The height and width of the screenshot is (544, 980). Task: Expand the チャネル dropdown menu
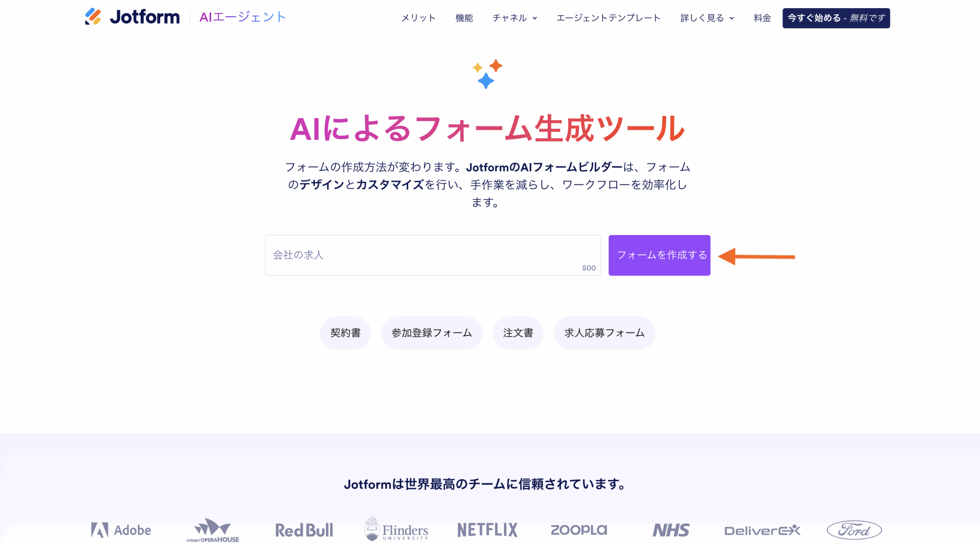point(514,18)
